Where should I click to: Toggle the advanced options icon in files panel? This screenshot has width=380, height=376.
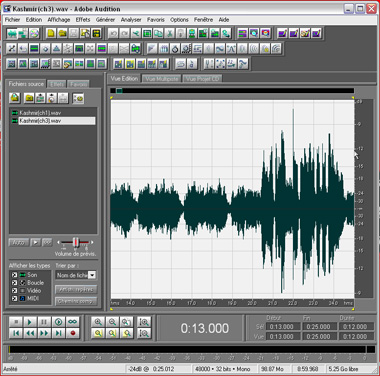coord(78,98)
